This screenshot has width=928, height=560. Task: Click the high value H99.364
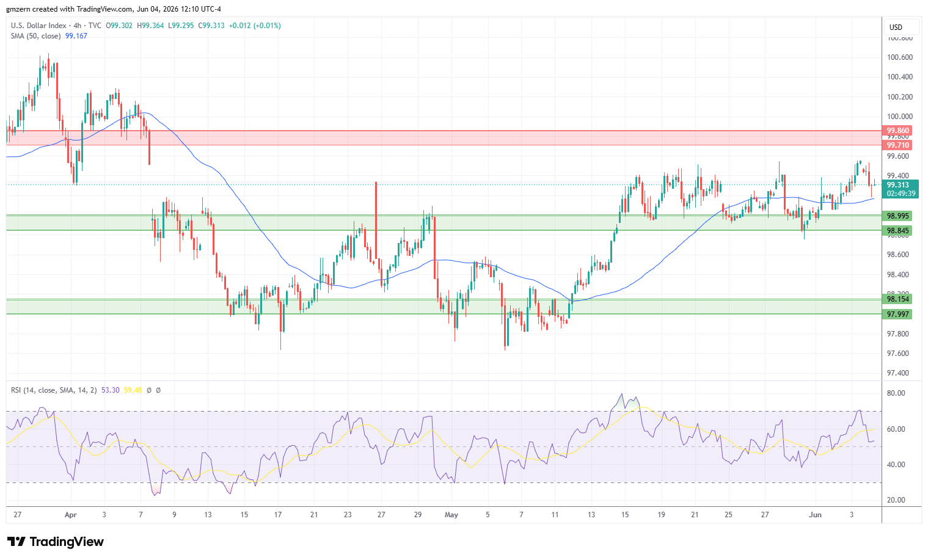click(x=151, y=26)
